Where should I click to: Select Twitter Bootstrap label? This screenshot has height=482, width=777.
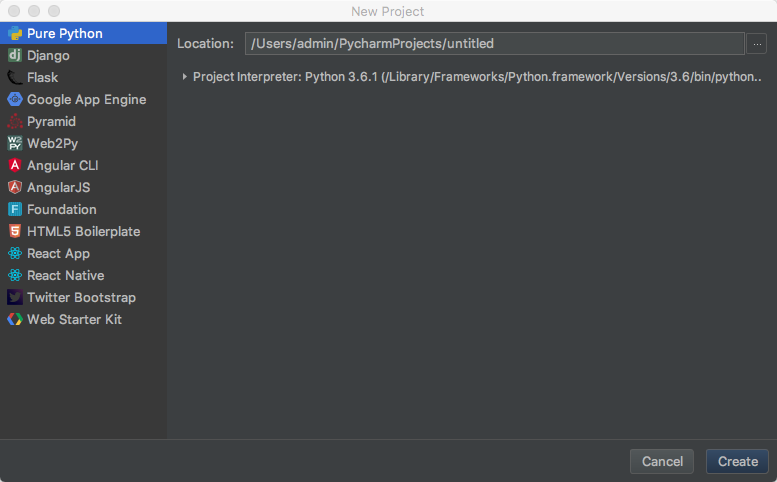pos(81,297)
